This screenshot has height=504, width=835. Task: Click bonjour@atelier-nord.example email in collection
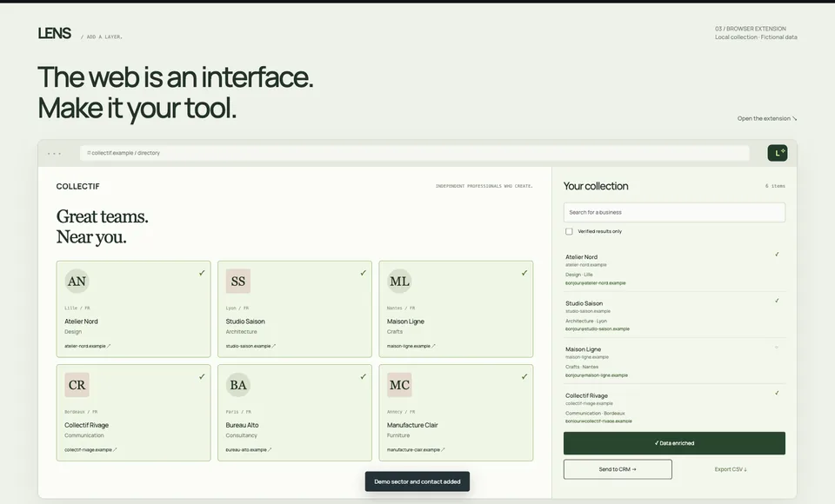[x=595, y=283]
